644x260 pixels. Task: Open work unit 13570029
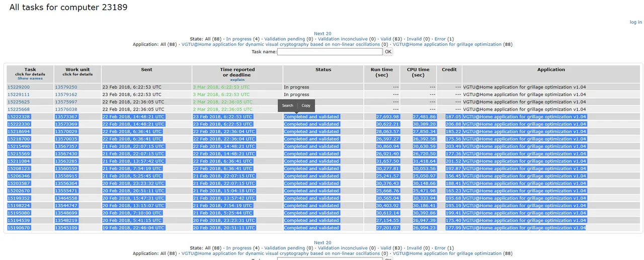click(x=66, y=131)
